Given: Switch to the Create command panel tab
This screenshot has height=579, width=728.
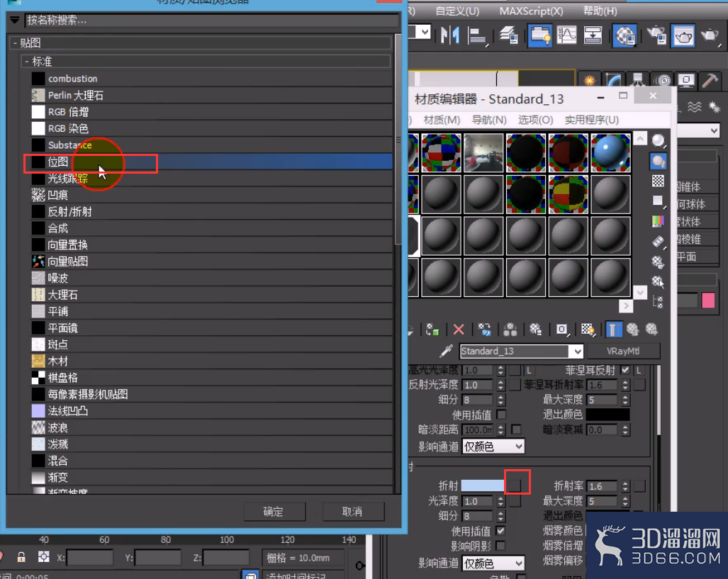Looking at the screenshot, I should (590, 80).
